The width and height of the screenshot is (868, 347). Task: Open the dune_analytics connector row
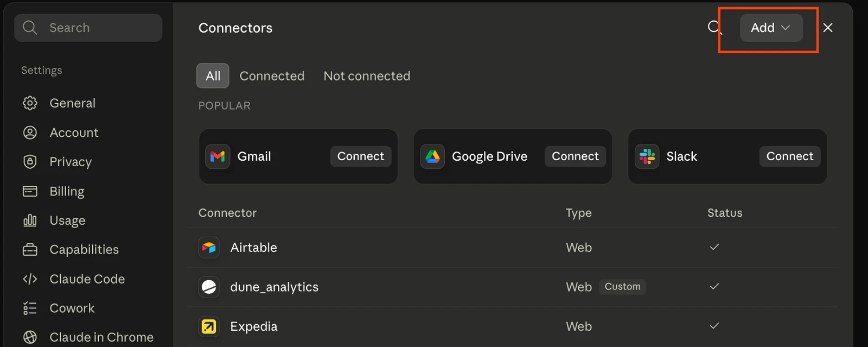coord(513,287)
